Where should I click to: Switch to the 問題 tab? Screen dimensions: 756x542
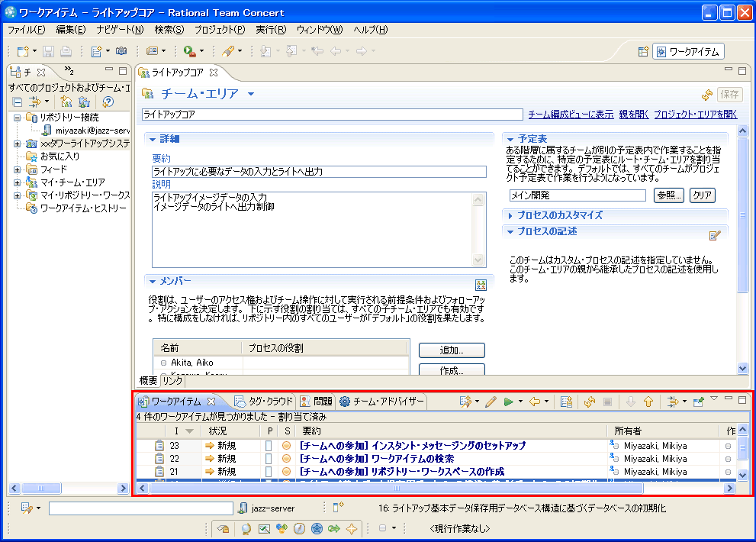tap(317, 402)
